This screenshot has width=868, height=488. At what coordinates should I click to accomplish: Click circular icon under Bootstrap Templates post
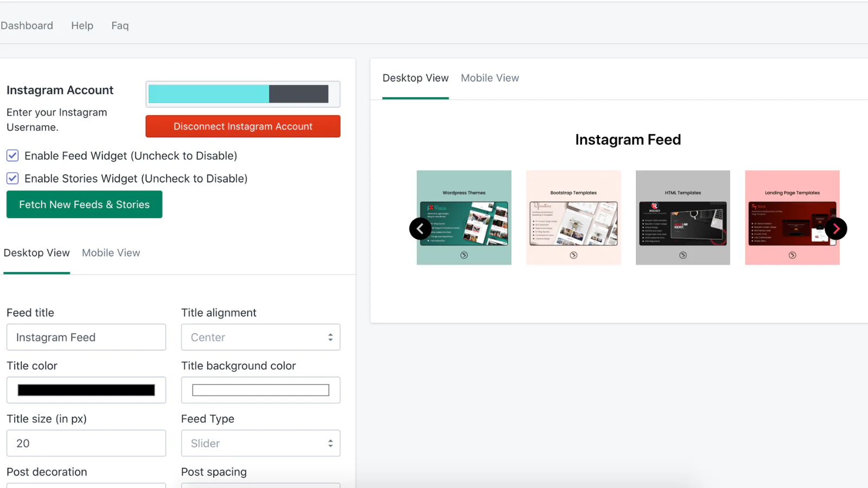(x=573, y=255)
